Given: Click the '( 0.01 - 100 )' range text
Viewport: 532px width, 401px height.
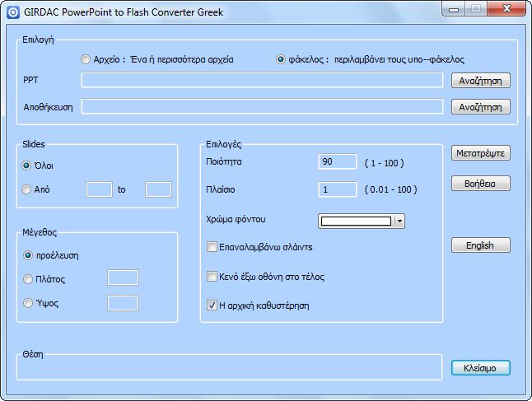Looking at the screenshot, I should coord(390,189).
